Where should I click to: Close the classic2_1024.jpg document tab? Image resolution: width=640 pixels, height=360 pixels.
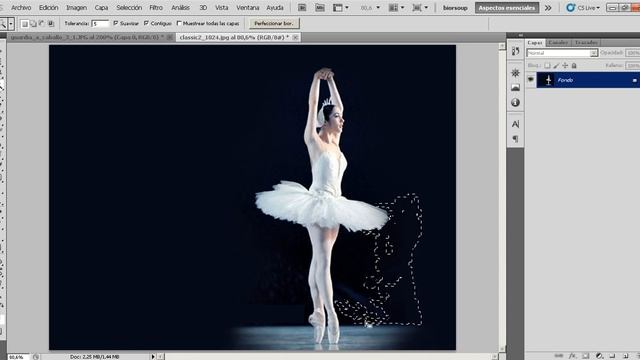point(295,37)
